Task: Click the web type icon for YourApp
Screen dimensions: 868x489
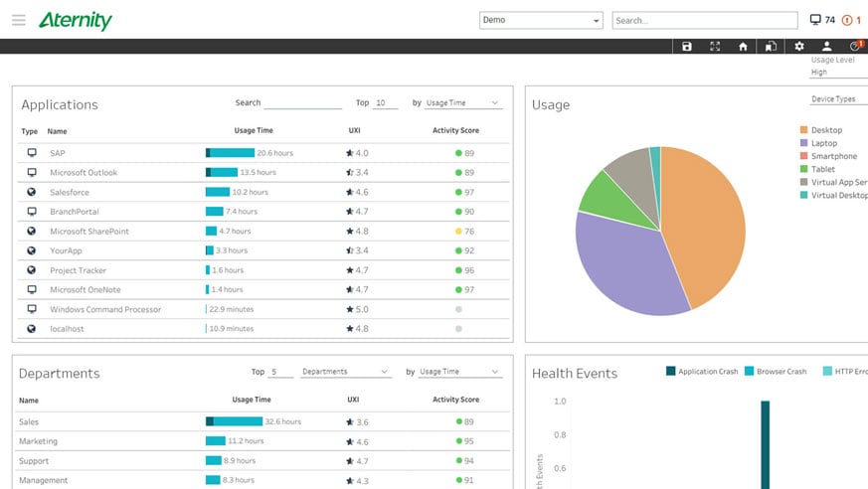Action: coord(32,250)
